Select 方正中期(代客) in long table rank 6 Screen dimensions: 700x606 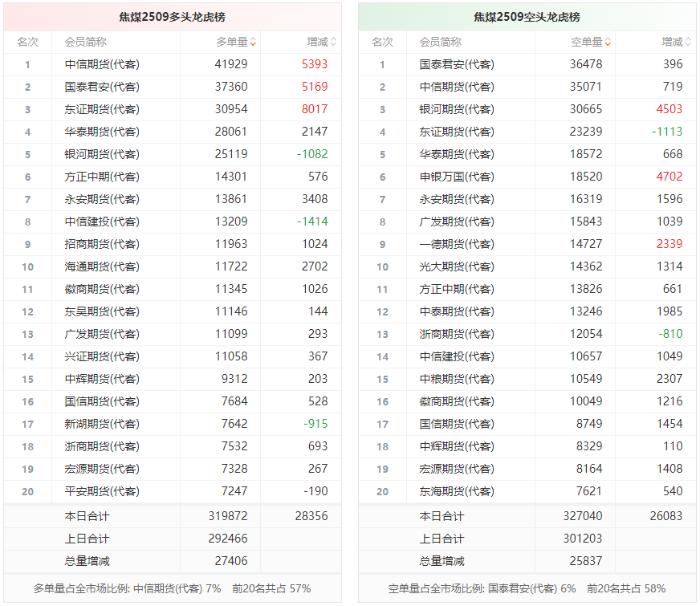102,177
